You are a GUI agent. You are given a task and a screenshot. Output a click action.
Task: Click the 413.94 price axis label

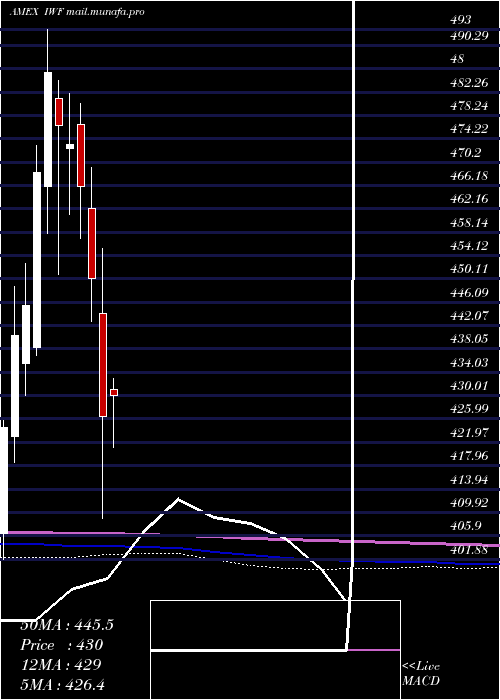point(469,480)
